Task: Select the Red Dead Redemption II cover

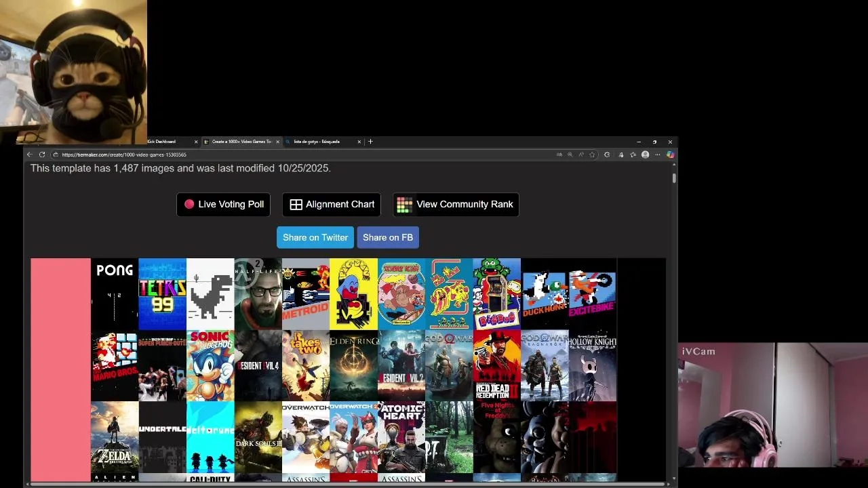Action: 497,365
